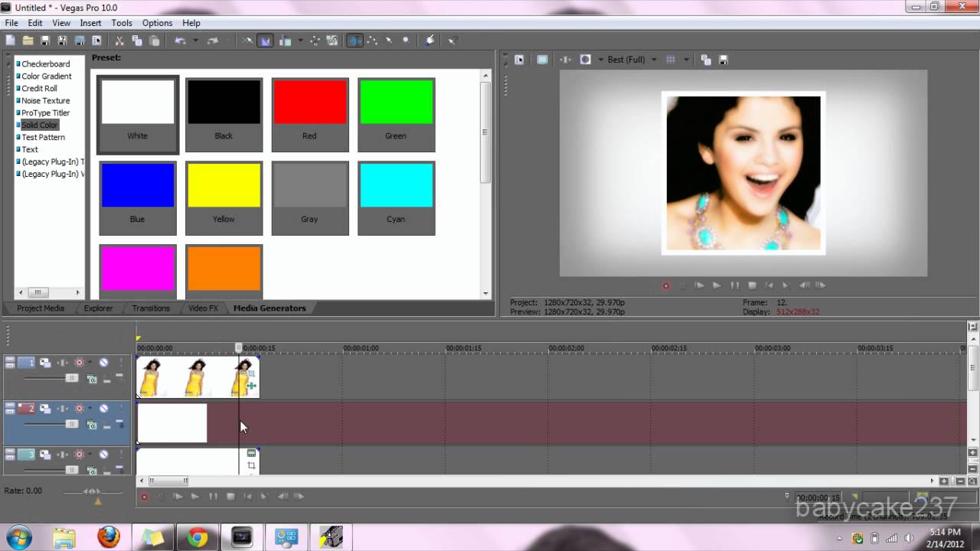
Task: Open Event Pan/Crop on track 3 clip
Action: 251,465
